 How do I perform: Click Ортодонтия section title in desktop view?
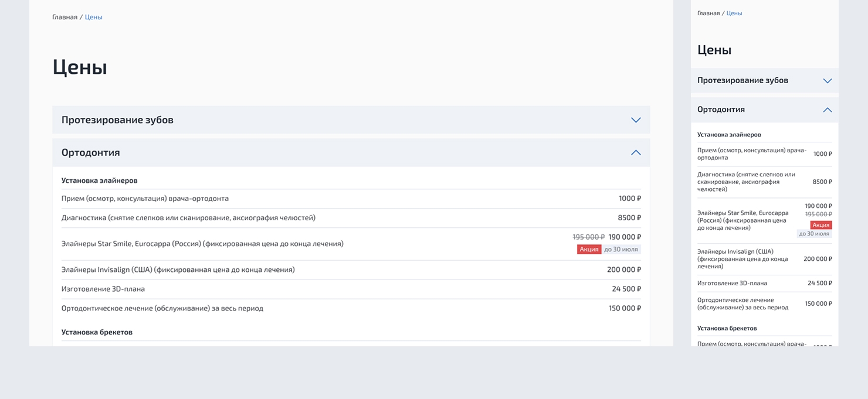[x=91, y=152]
